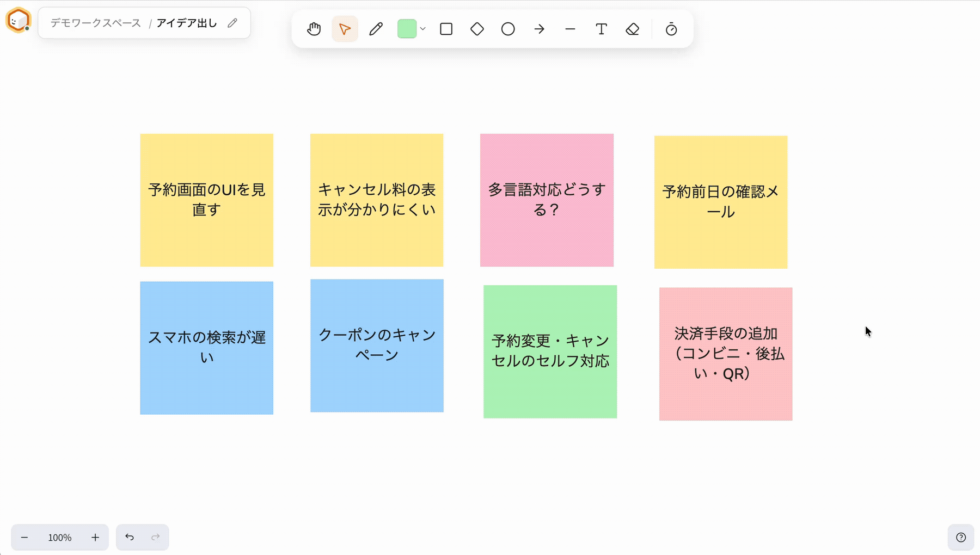Expand the color picker chevron

[422, 29]
